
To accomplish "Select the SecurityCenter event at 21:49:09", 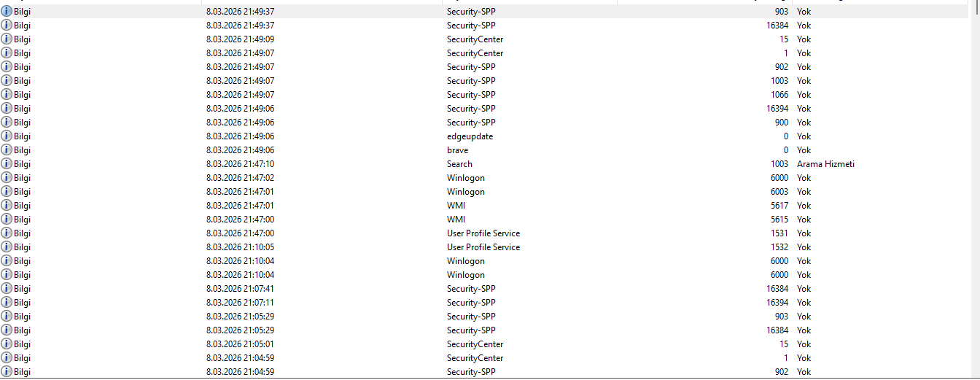I will (x=484, y=39).
